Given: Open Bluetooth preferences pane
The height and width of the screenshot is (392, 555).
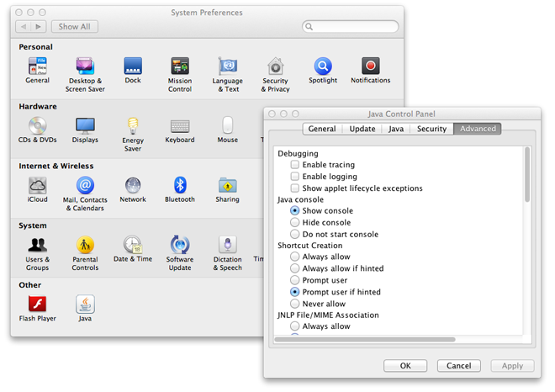Looking at the screenshot, I should [180, 189].
